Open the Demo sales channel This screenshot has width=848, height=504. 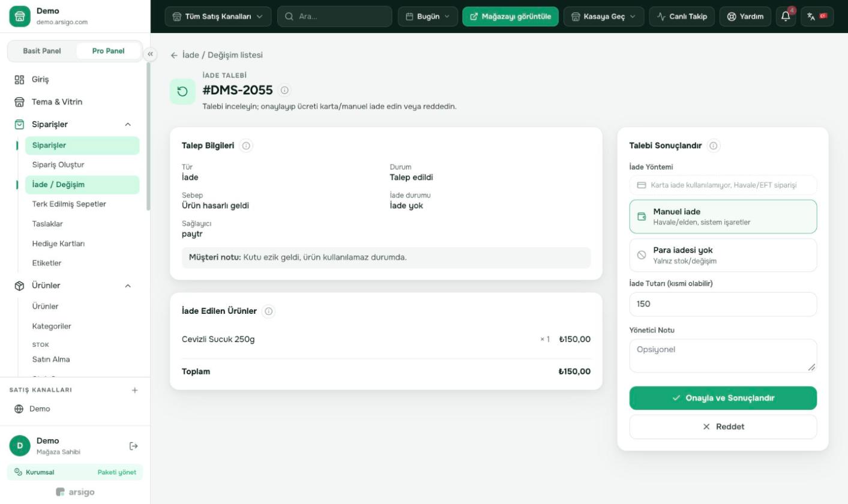40,409
